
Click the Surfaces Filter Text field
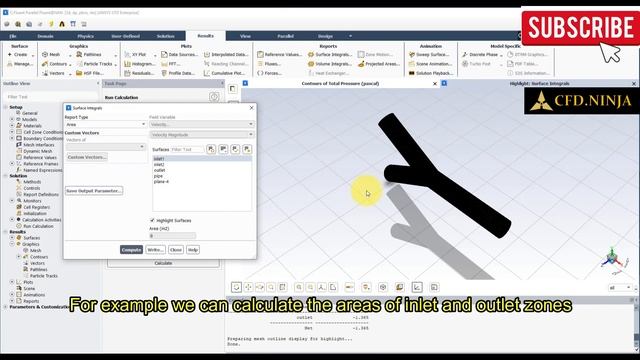pyautogui.click(x=187, y=149)
